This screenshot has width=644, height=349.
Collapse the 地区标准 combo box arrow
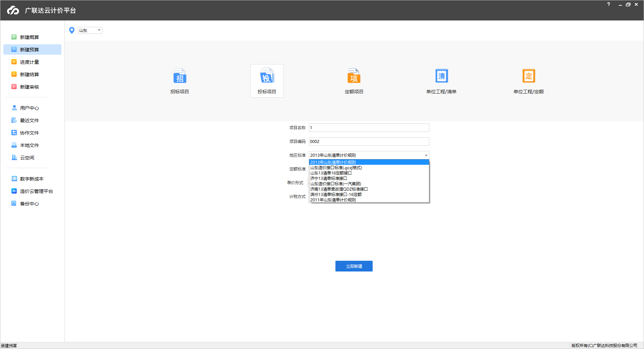[426, 155]
